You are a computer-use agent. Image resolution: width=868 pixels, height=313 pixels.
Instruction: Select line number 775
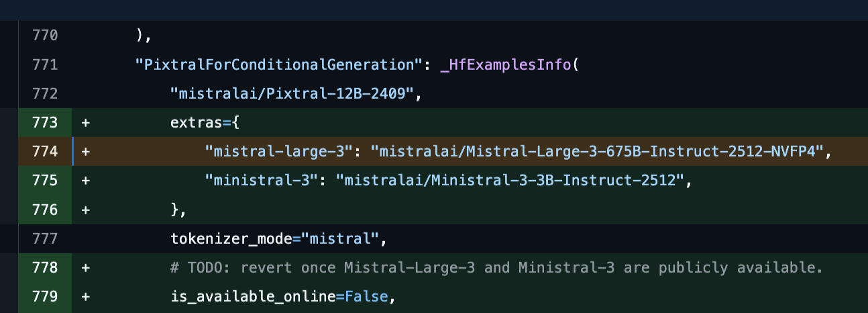pos(45,181)
